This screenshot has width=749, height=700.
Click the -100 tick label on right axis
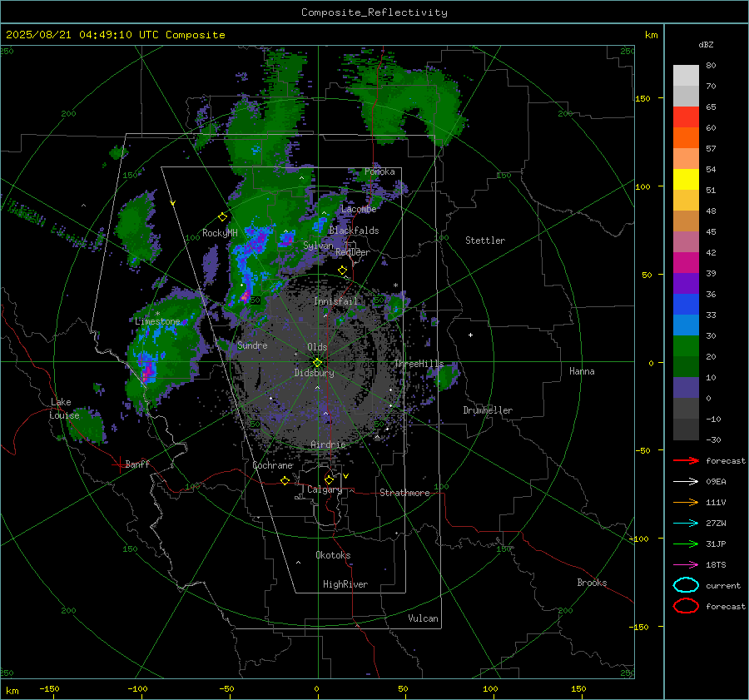tap(638, 539)
